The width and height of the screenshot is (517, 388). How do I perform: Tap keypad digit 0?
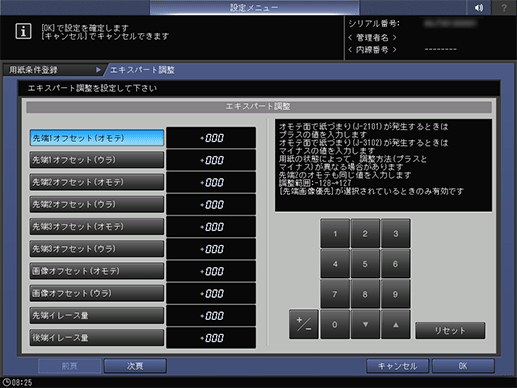pyautogui.click(x=335, y=324)
